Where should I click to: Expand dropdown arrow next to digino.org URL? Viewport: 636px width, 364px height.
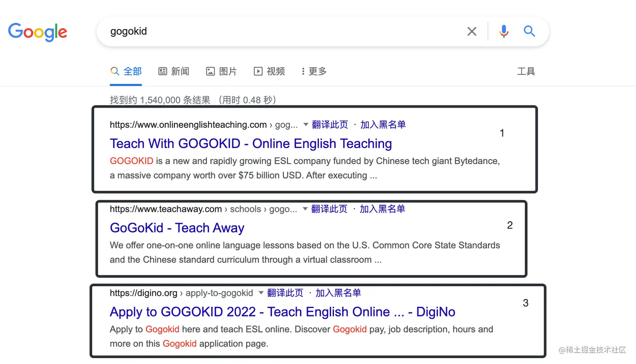[x=261, y=293]
